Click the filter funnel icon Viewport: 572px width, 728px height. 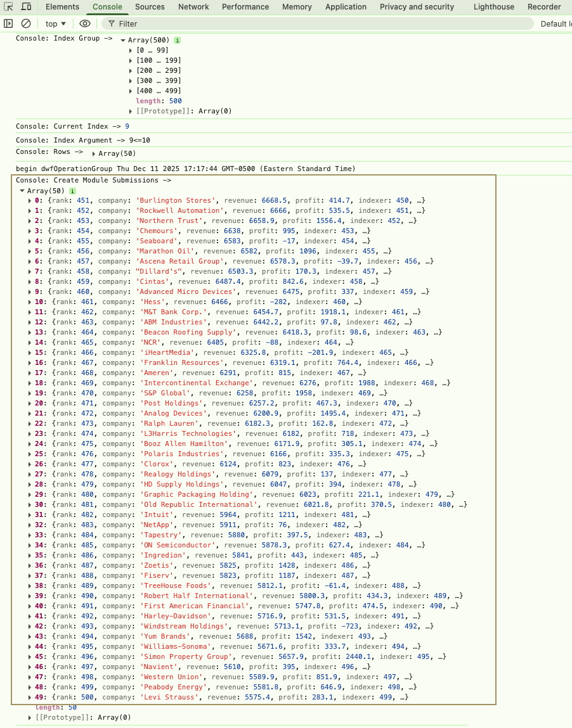pyautogui.click(x=111, y=23)
